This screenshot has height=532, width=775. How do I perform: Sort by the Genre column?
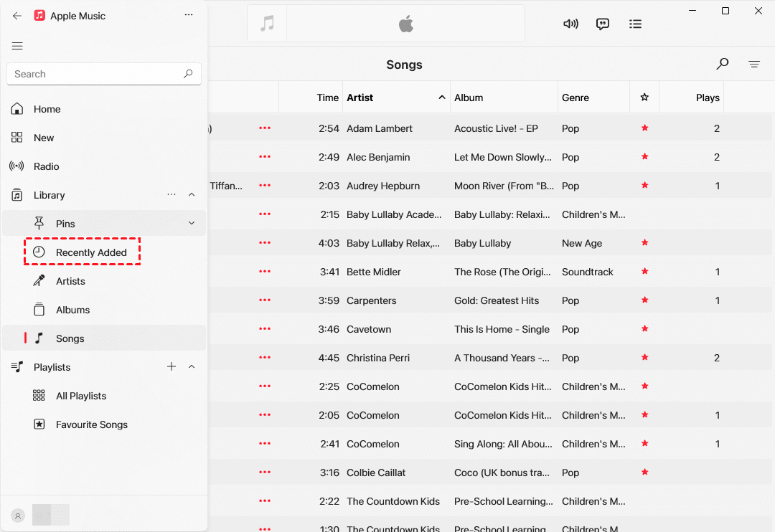[x=593, y=98]
